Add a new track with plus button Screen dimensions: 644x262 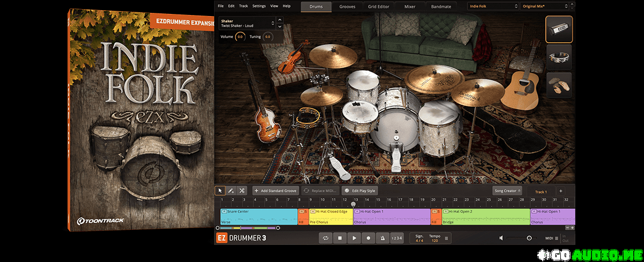coord(561,191)
